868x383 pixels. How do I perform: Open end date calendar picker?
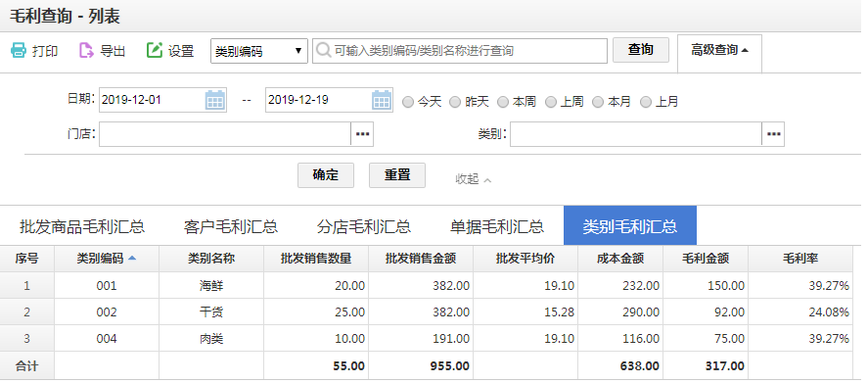click(382, 100)
